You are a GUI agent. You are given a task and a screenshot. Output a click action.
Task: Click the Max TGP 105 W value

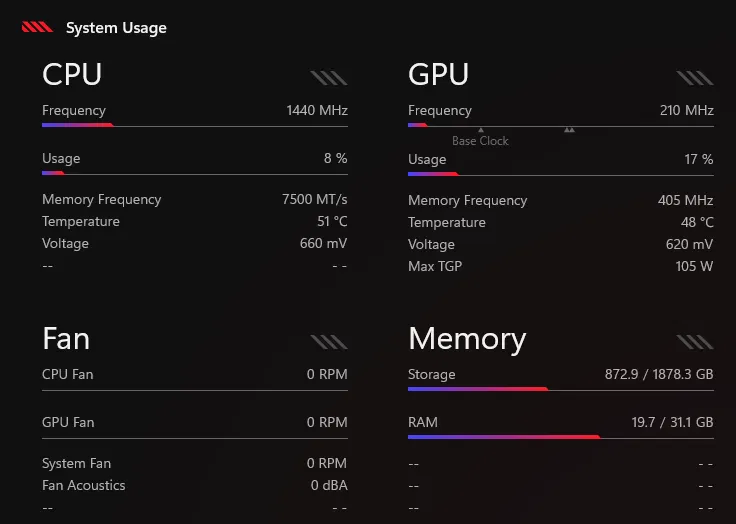pos(694,266)
